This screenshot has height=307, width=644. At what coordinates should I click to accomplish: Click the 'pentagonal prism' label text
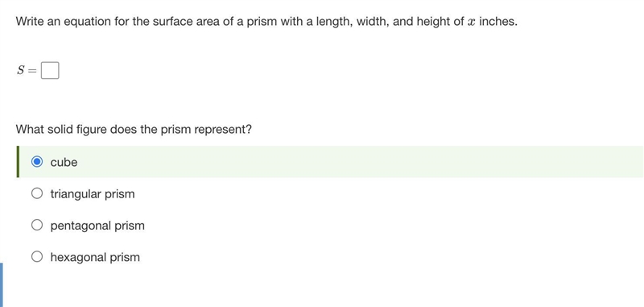click(x=97, y=226)
